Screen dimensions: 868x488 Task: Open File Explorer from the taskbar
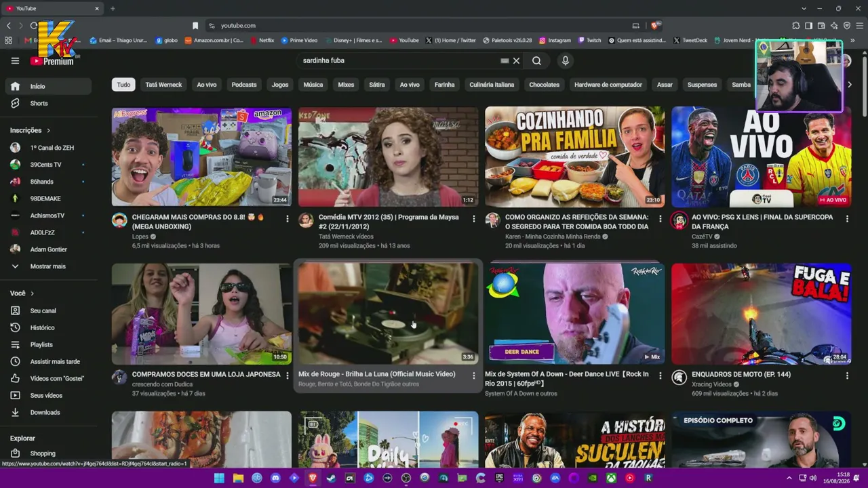tap(238, 478)
